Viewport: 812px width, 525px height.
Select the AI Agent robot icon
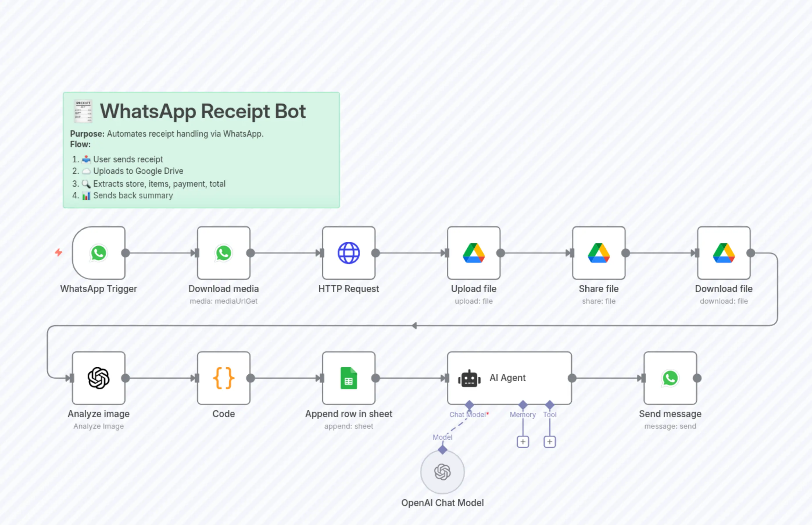point(469,378)
